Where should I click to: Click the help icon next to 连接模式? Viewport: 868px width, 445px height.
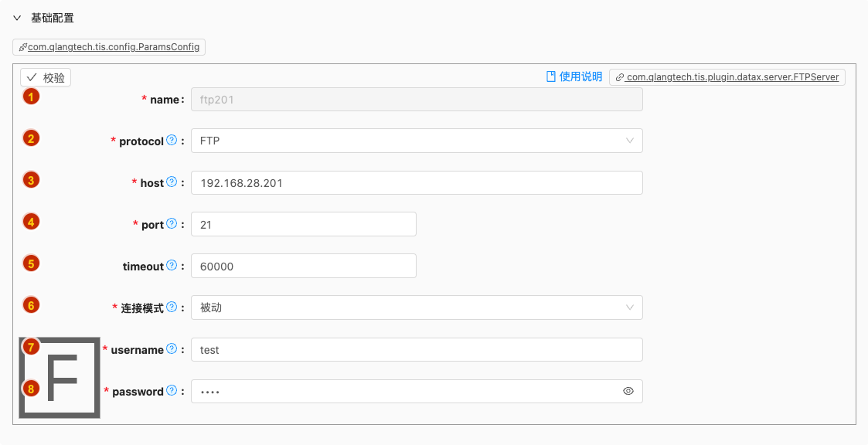click(x=172, y=307)
